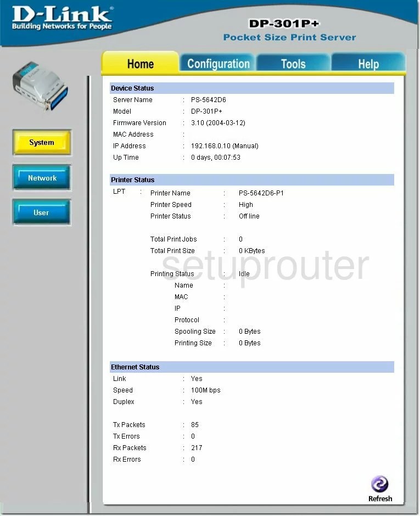Click up time value 0 days, 00:07:53
The width and height of the screenshot is (420, 516).
coord(216,158)
